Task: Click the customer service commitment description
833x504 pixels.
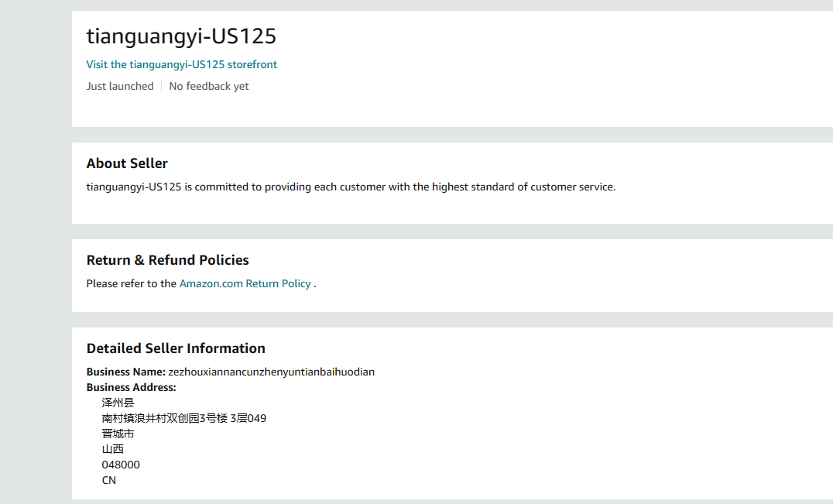Action: (351, 187)
